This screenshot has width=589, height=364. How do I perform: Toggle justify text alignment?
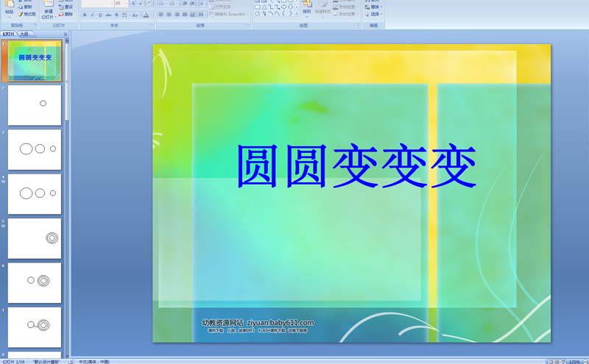[185, 15]
